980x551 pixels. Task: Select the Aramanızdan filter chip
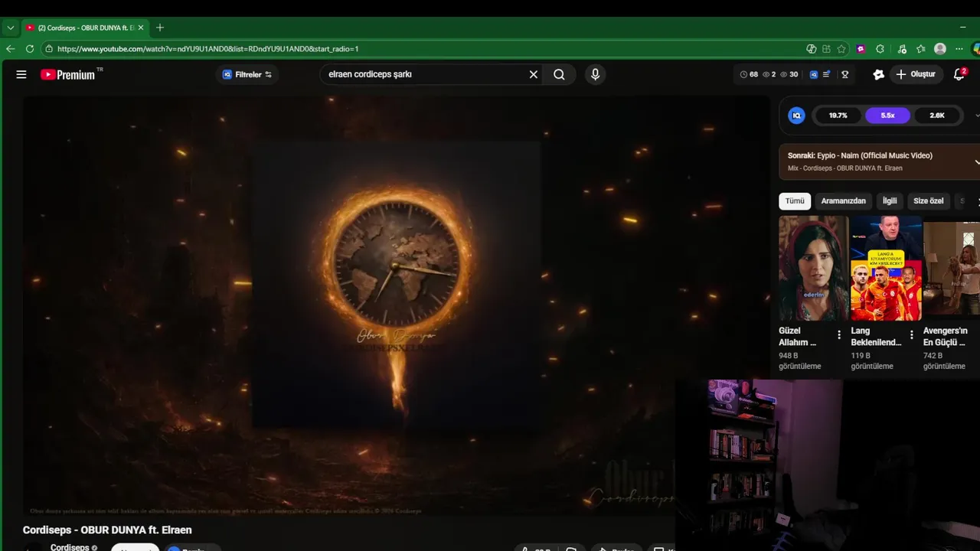843,201
